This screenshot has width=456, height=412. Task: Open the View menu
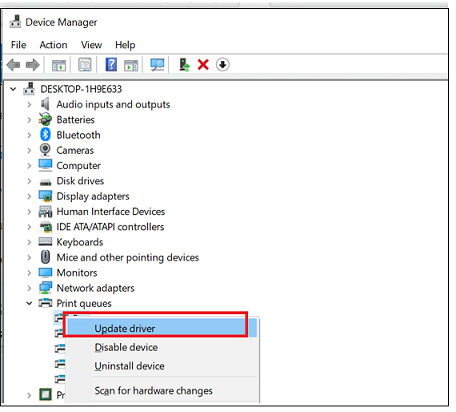(91, 45)
